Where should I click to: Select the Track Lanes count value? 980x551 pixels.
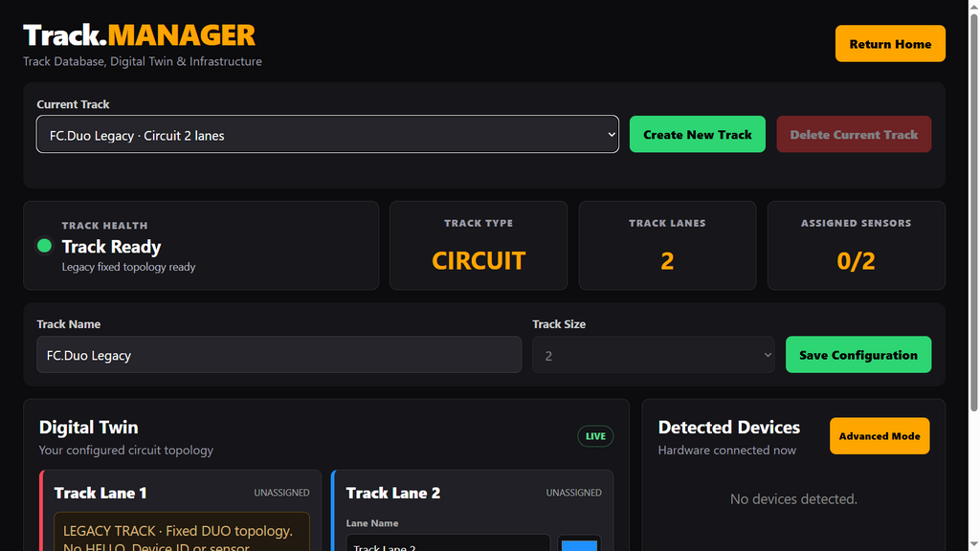click(x=667, y=260)
